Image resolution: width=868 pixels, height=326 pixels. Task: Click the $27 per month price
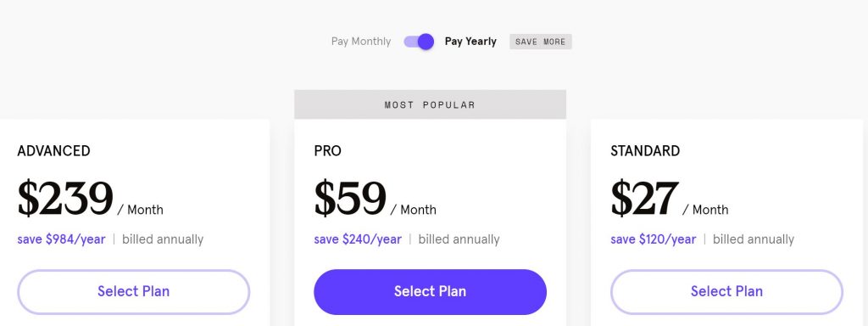pyautogui.click(x=670, y=199)
